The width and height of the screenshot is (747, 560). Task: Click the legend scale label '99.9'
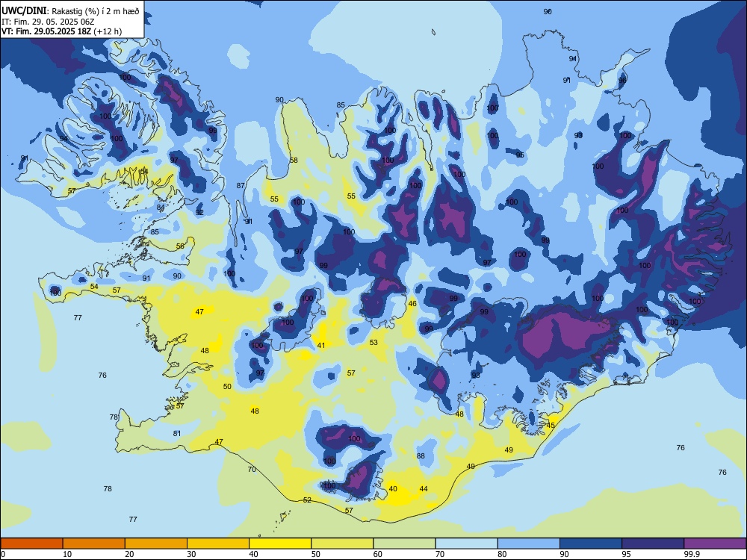pyautogui.click(x=691, y=554)
